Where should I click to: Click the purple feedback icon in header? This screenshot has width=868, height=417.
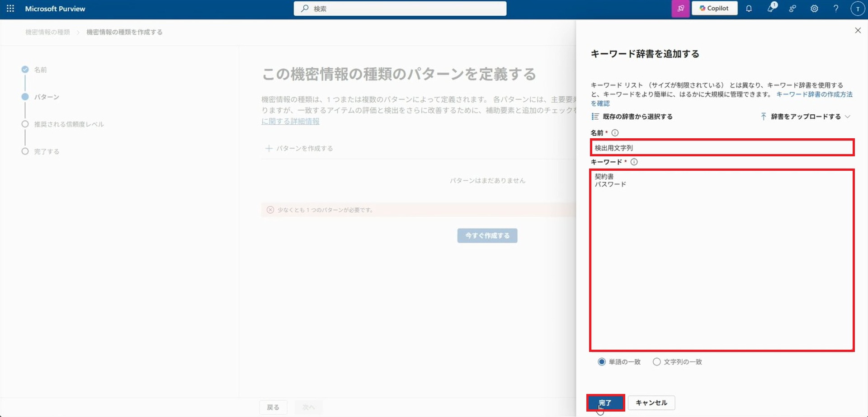click(x=680, y=9)
